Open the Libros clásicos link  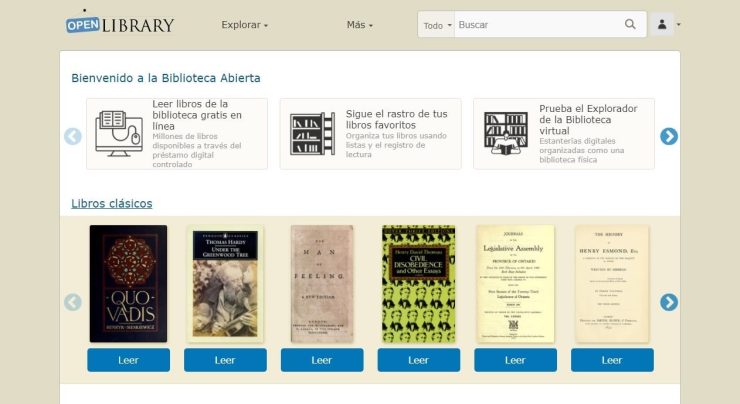(112, 203)
